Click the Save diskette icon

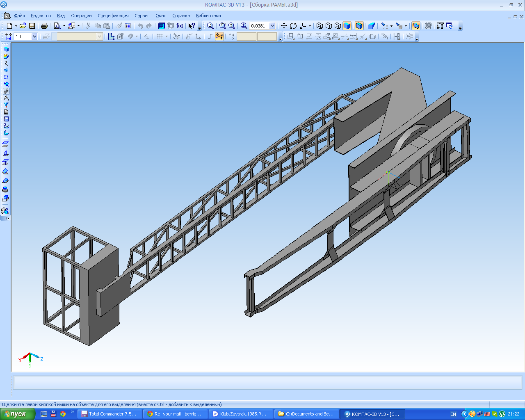(32, 26)
